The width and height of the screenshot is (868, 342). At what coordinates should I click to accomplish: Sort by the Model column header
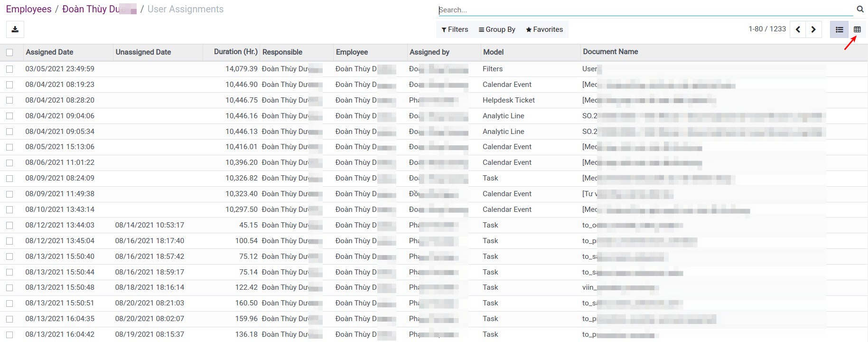pyautogui.click(x=493, y=52)
